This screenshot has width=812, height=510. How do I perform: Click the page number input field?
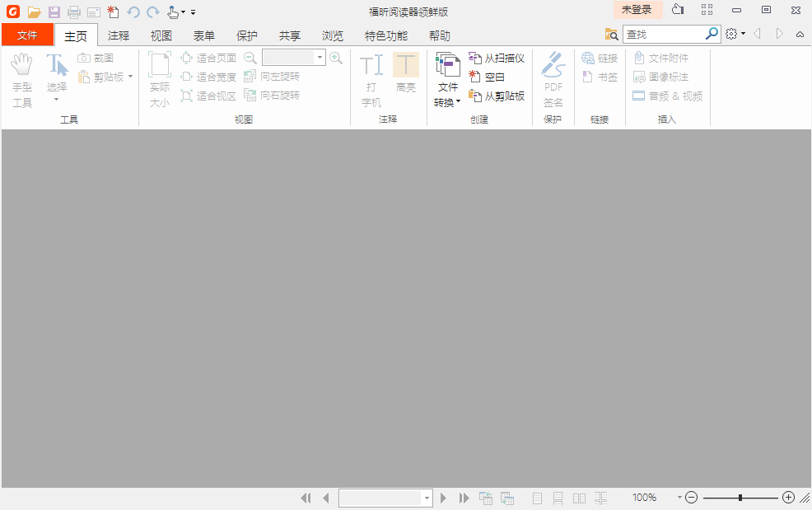tap(380, 497)
